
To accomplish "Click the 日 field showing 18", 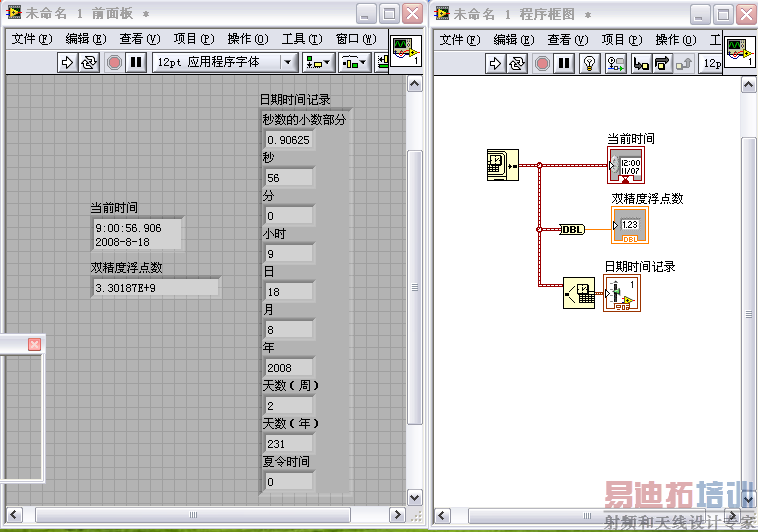I will point(289,292).
